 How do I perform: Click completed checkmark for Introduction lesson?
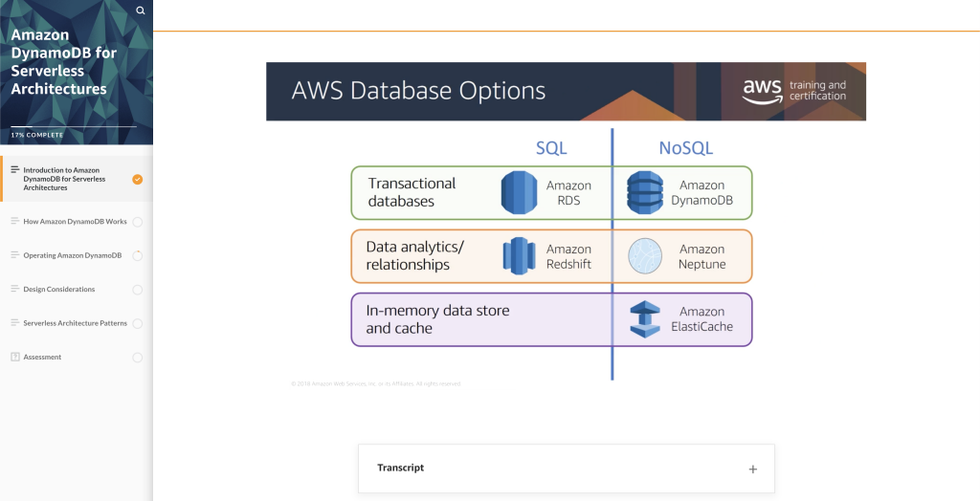[138, 179]
